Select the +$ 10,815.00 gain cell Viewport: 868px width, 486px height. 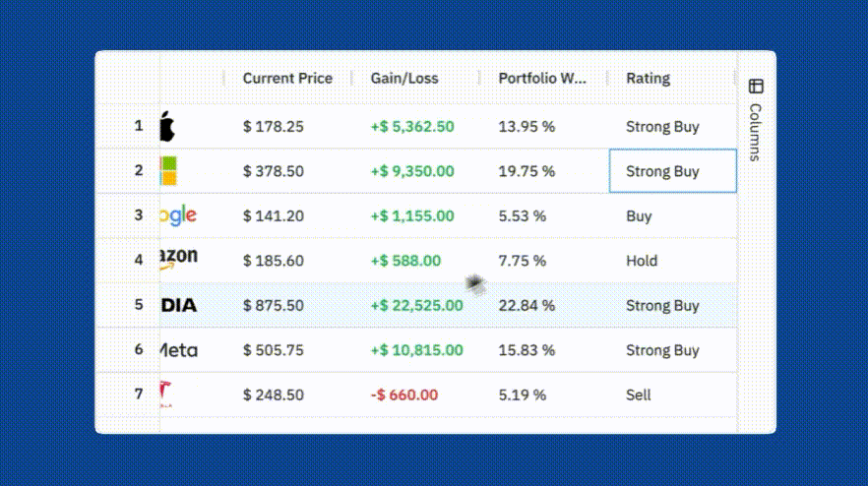pyautogui.click(x=416, y=350)
